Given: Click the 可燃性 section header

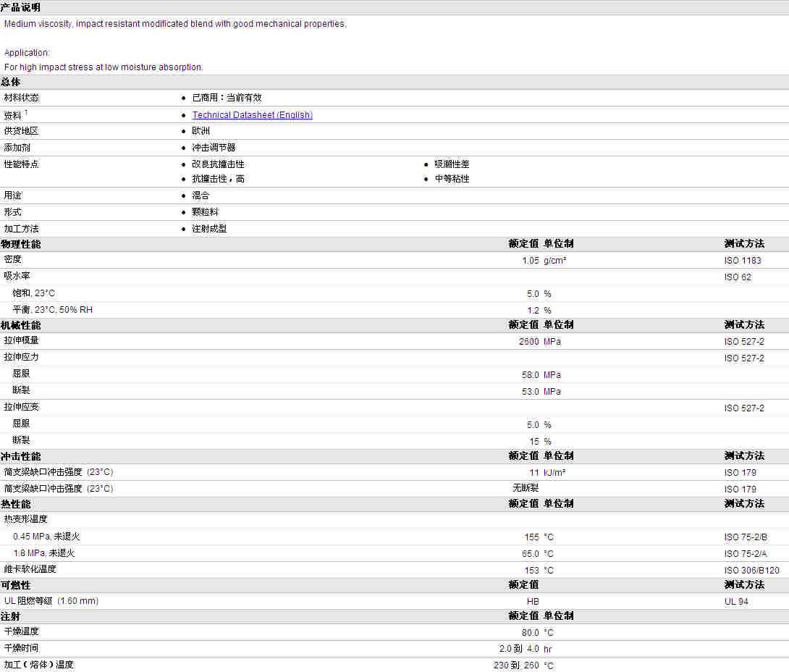Looking at the screenshot, I should click(16, 585).
